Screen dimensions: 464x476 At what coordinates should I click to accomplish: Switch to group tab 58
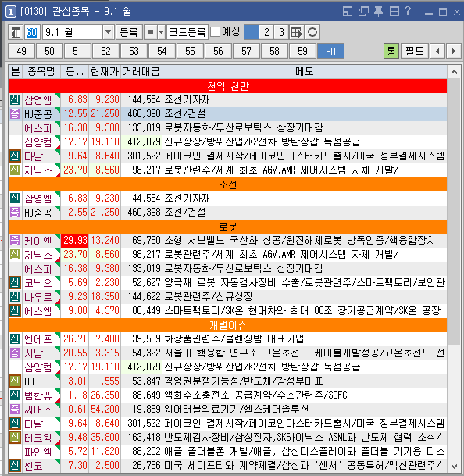(274, 51)
